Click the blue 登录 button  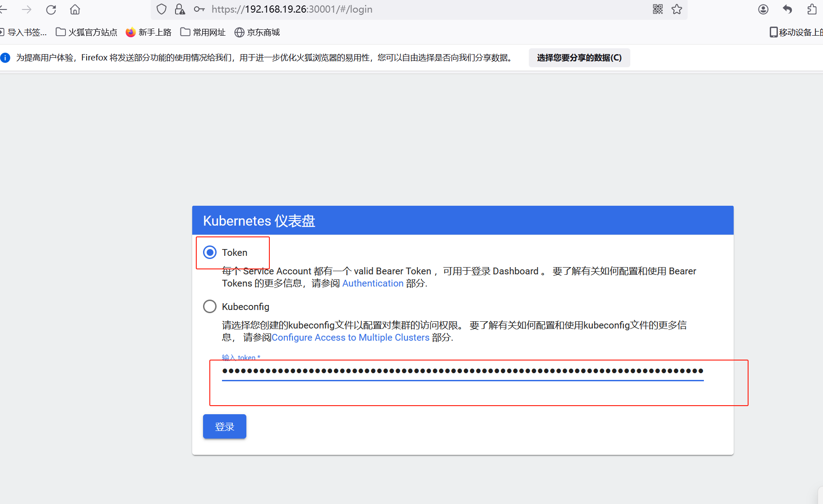tap(225, 426)
